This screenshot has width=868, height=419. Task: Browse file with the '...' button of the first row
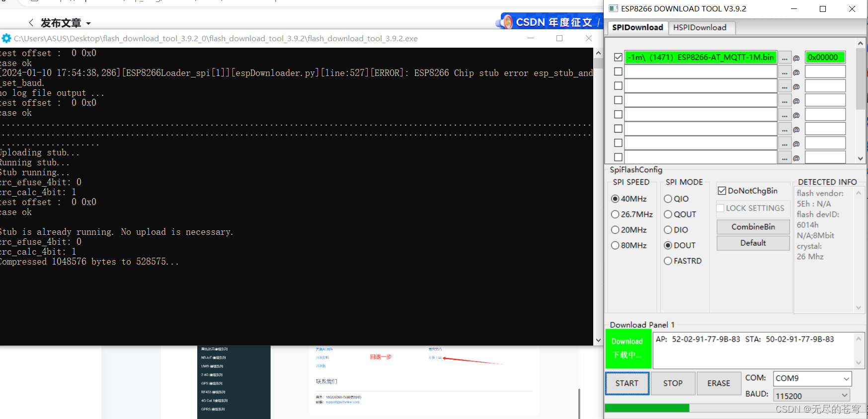[785, 58]
